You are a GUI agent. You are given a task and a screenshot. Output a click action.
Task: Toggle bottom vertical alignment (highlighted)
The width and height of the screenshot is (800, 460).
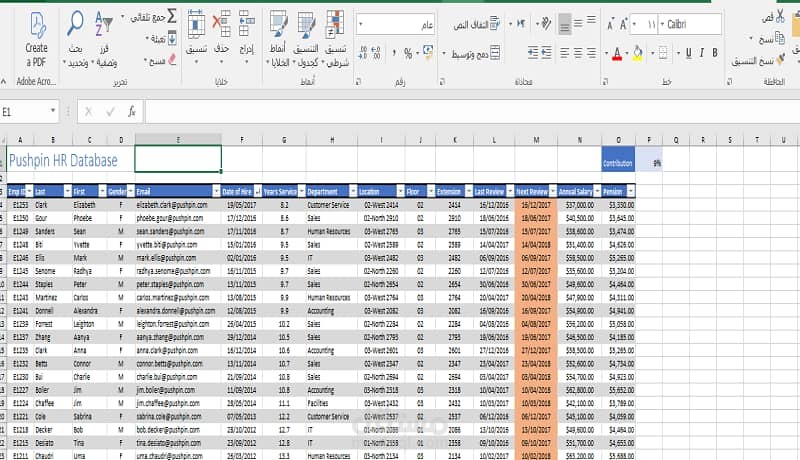click(564, 24)
